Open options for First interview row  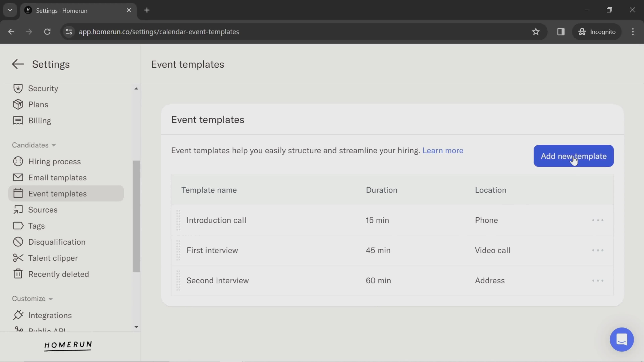click(x=598, y=250)
